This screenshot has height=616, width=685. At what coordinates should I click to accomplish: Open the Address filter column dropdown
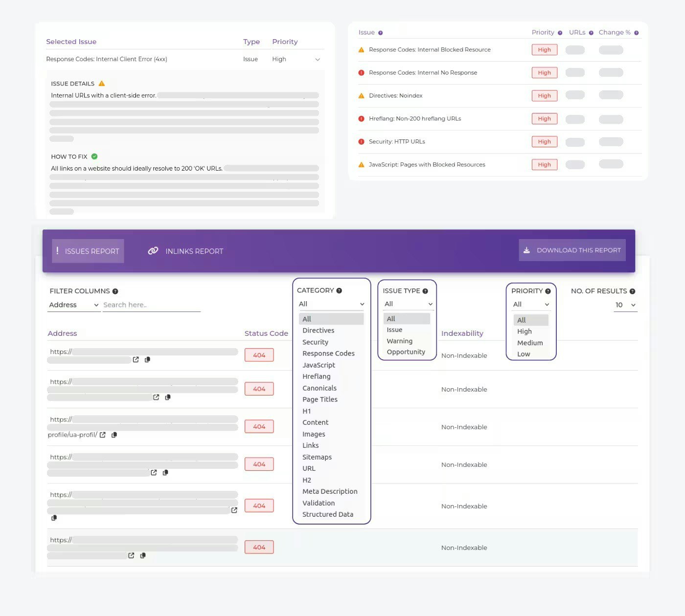pos(73,305)
